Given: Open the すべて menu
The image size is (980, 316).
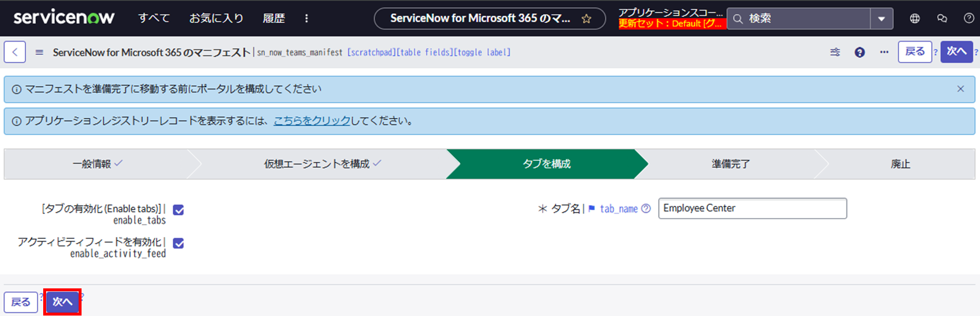Looking at the screenshot, I should coord(154,18).
